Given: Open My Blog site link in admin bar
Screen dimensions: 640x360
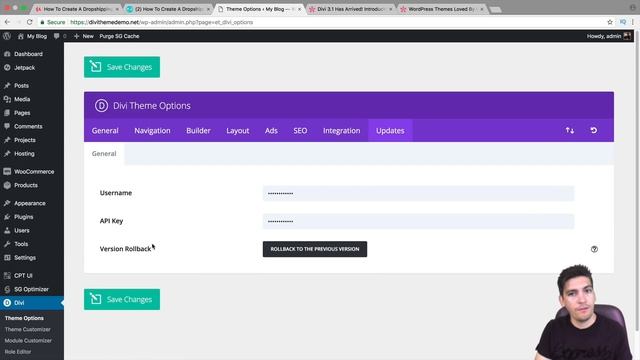Looking at the screenshot, I should tap(32, 36).
